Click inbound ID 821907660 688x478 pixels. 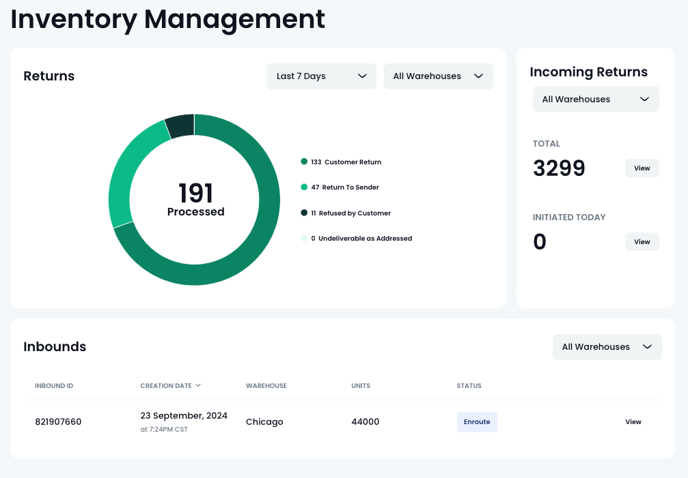click(x=58, y=422)
